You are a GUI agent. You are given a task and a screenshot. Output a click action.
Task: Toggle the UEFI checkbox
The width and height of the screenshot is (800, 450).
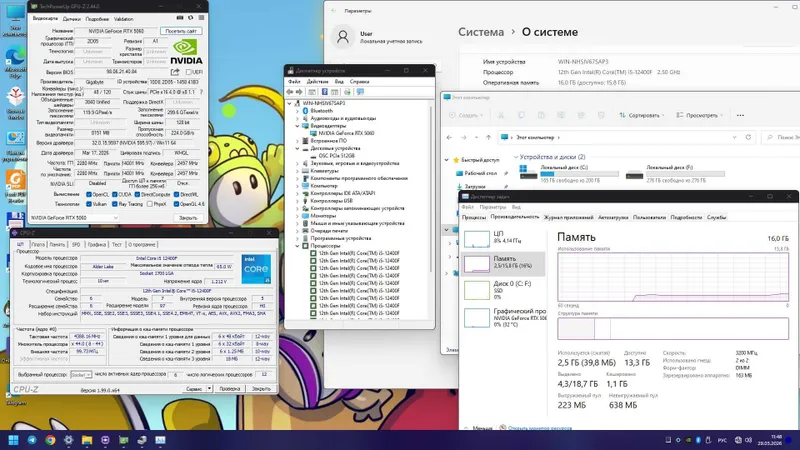coord(189,72)
